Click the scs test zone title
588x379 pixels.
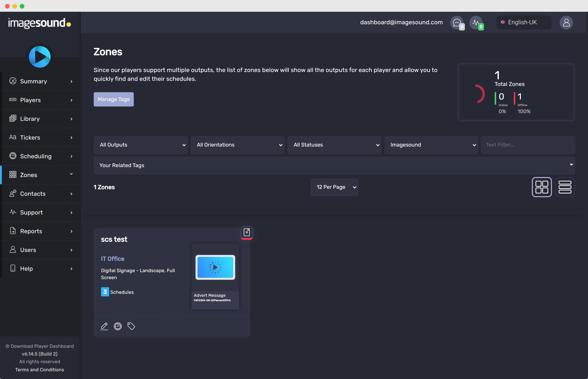114,239
